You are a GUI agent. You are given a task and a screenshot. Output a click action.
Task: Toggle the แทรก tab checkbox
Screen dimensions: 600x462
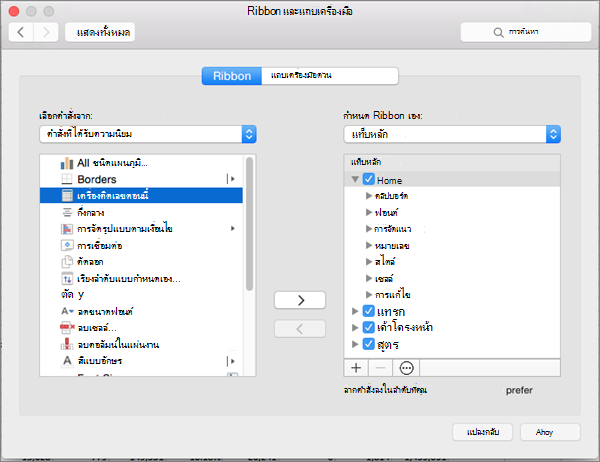click(369, 311)
